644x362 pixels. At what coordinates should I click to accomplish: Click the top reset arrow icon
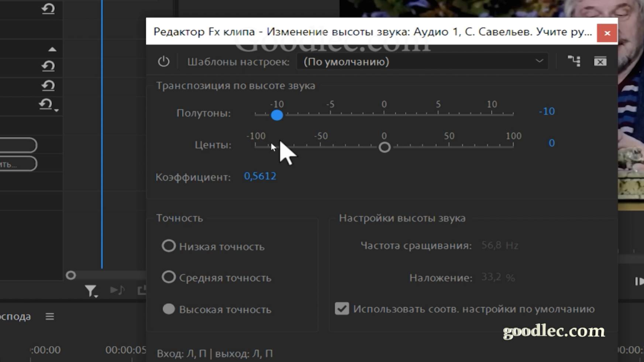pos(48,8)
